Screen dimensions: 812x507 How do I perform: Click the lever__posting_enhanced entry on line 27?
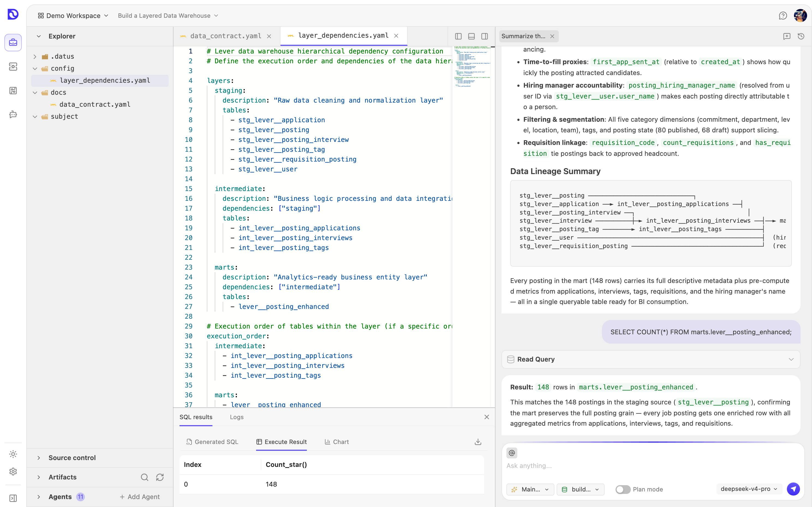284,306
